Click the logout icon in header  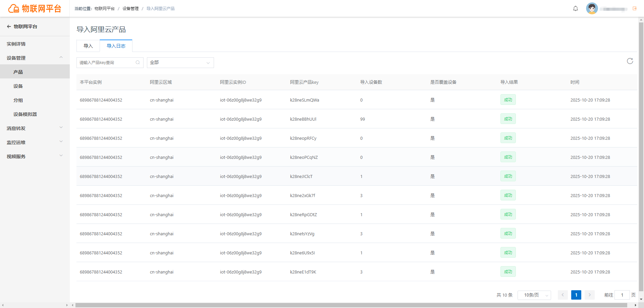(635, 8)
